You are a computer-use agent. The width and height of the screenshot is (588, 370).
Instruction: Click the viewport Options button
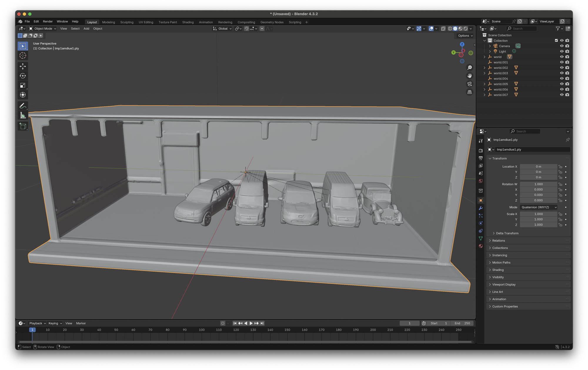click(x=465, y=36)
